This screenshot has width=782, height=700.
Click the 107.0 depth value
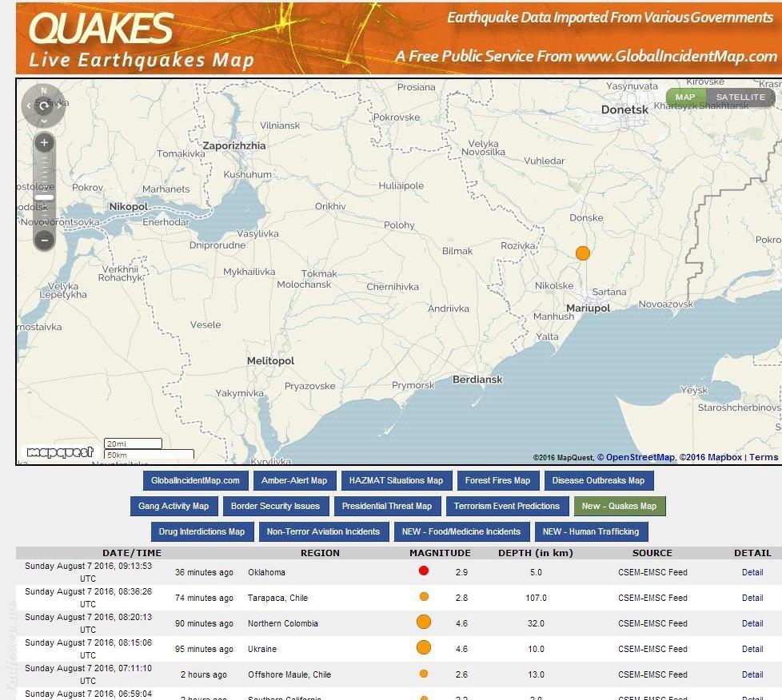click(537, 598)
